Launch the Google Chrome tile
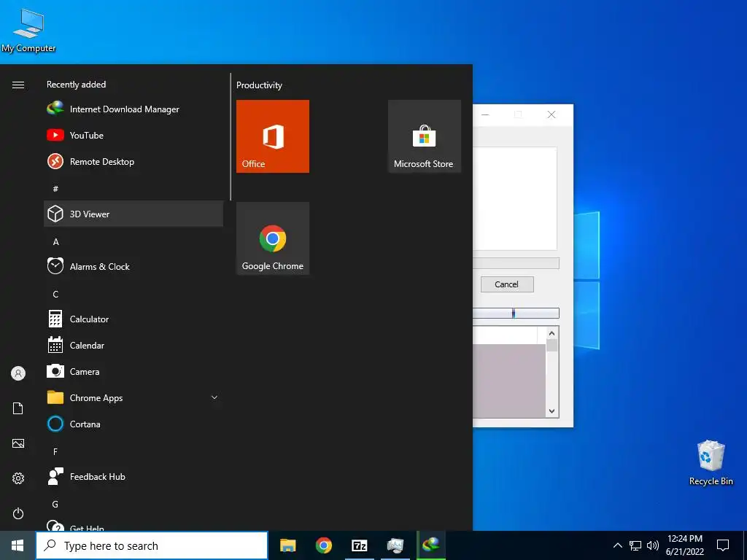747x560 pixels. pos(273,238)
